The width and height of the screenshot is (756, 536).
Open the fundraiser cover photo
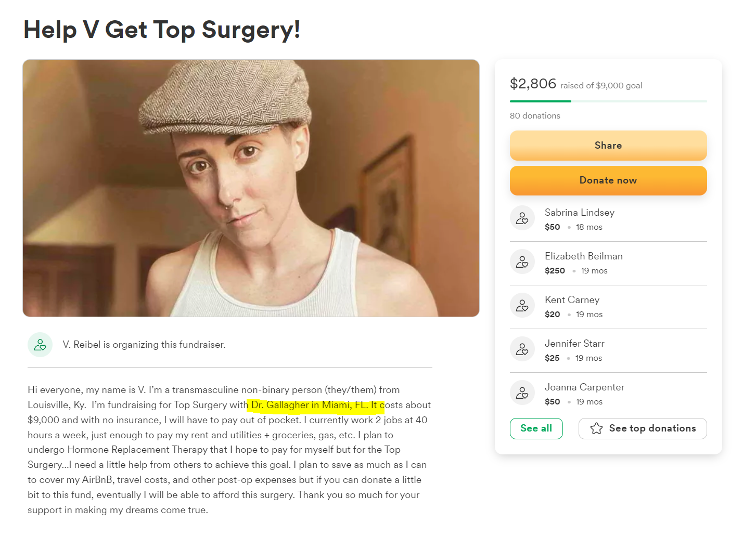pos(251,188)
